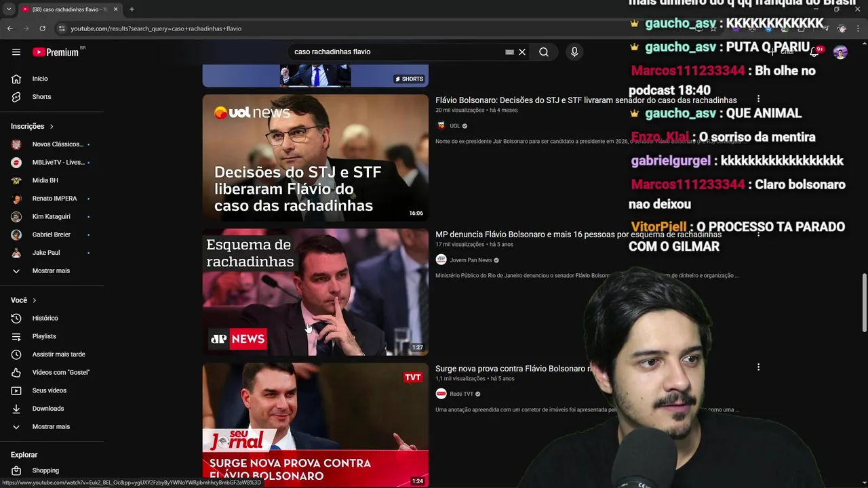This screenshot has height=488, width=868.
Task: Open more options for the TVT video
Action: click(x=758, y=367)
